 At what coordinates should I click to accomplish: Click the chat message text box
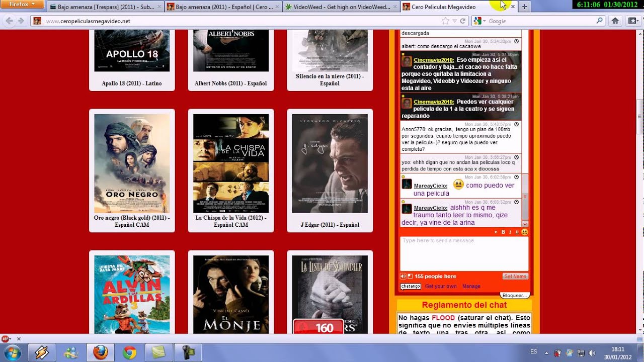tap(464, 254)
